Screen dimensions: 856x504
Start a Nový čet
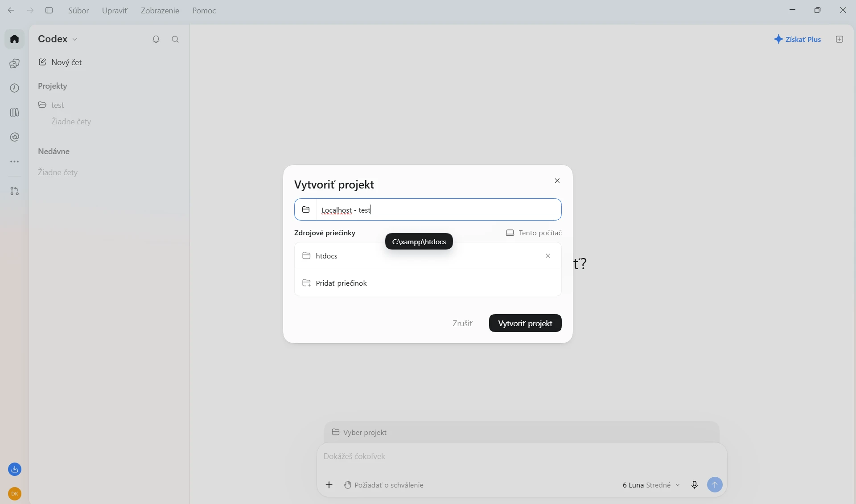[x=60, y=62]
